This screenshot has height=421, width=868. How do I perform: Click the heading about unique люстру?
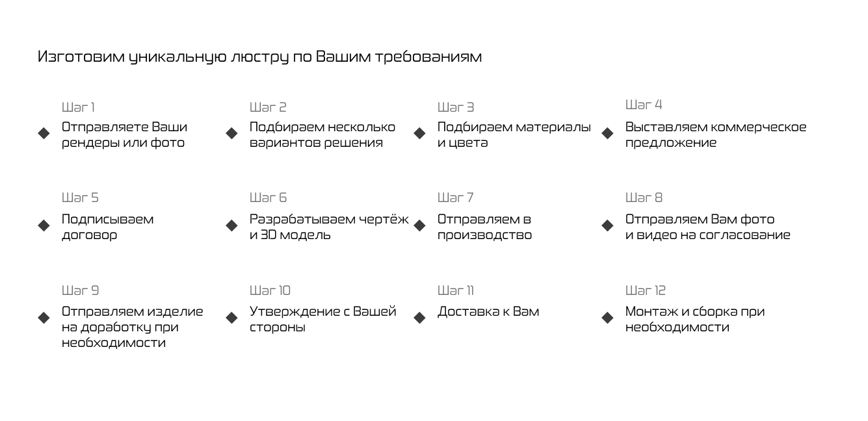(260, 57)
